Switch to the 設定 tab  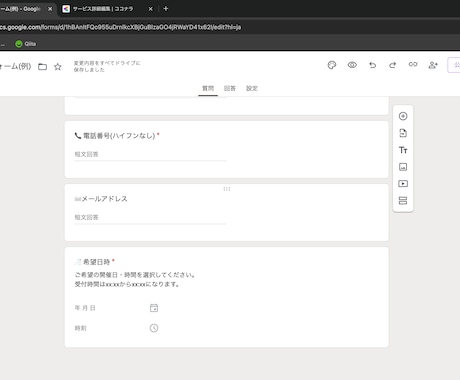coord(252,88)
